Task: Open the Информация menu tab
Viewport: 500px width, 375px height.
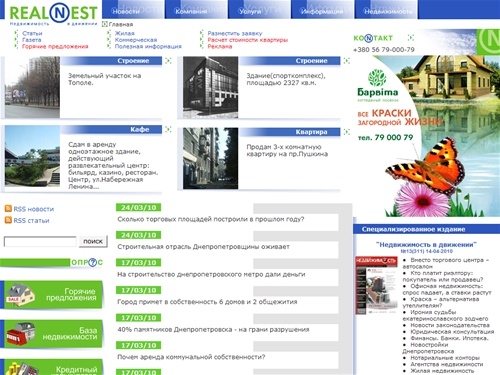Action: point(322,9)
